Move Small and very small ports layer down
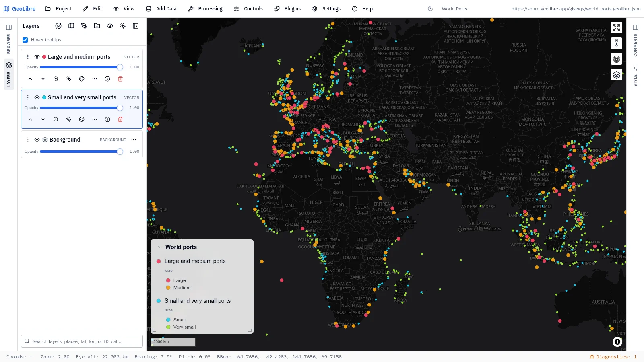 (x=43, y=119)
